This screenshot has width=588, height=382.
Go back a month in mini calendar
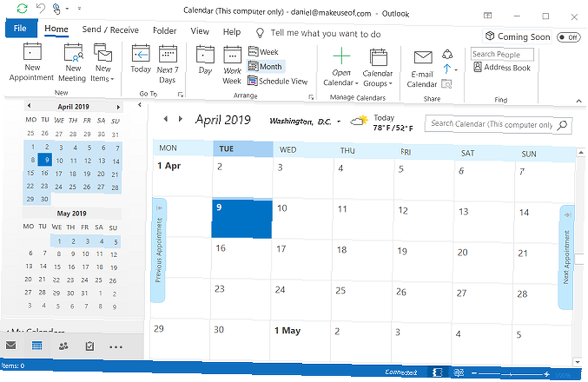pos(29,106)
